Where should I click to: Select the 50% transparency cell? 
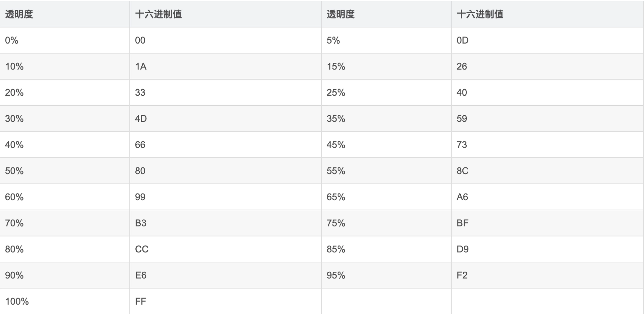point(14,171)
